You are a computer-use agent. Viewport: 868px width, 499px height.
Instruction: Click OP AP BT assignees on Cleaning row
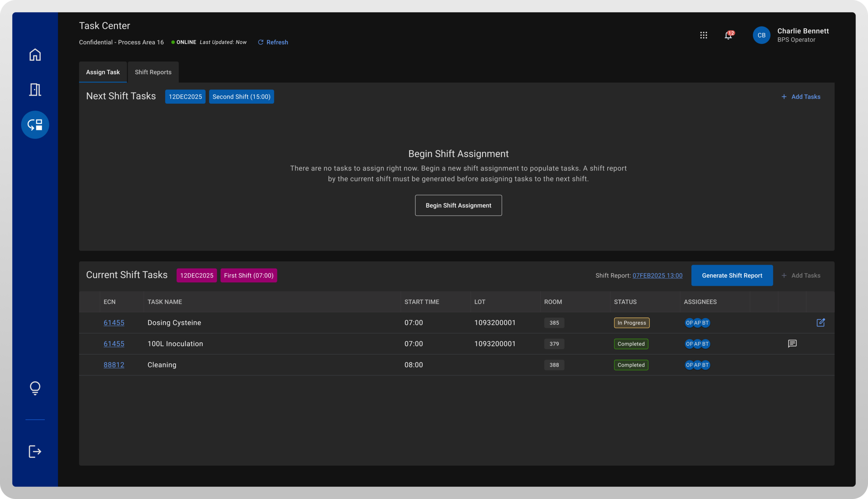pos(697,365)
